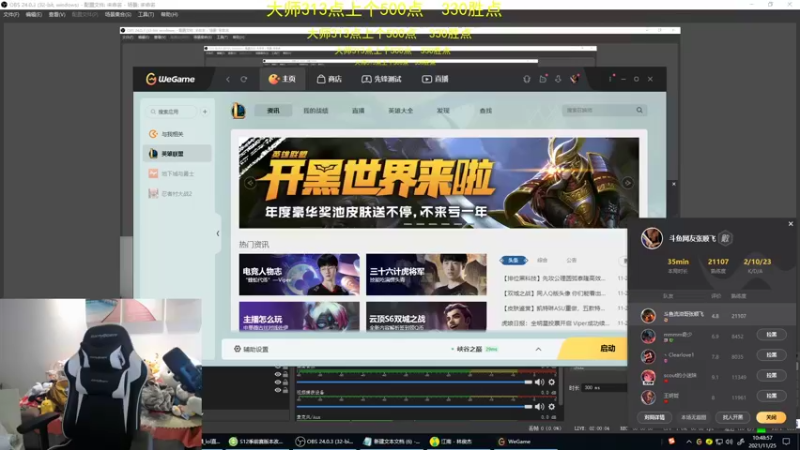
Task: Open the 皮肤鉴赏 news headline link
Action: 554,308
